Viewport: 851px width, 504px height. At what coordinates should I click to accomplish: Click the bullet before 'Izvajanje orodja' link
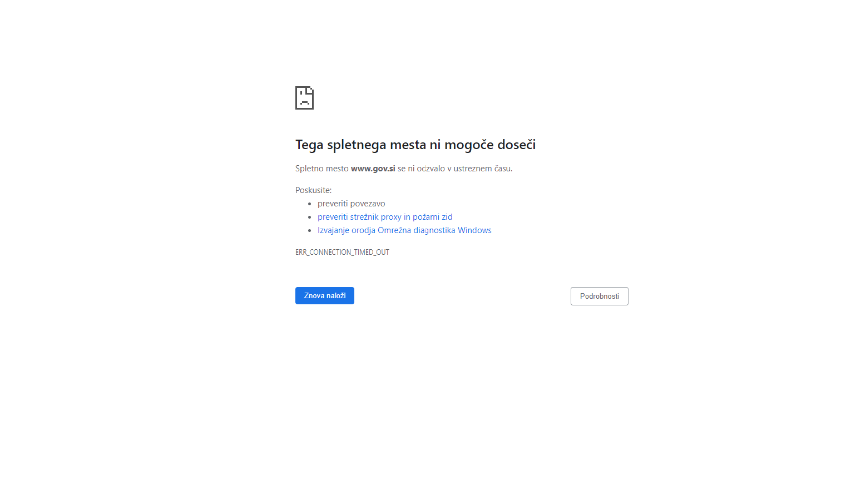pos(310,231)
